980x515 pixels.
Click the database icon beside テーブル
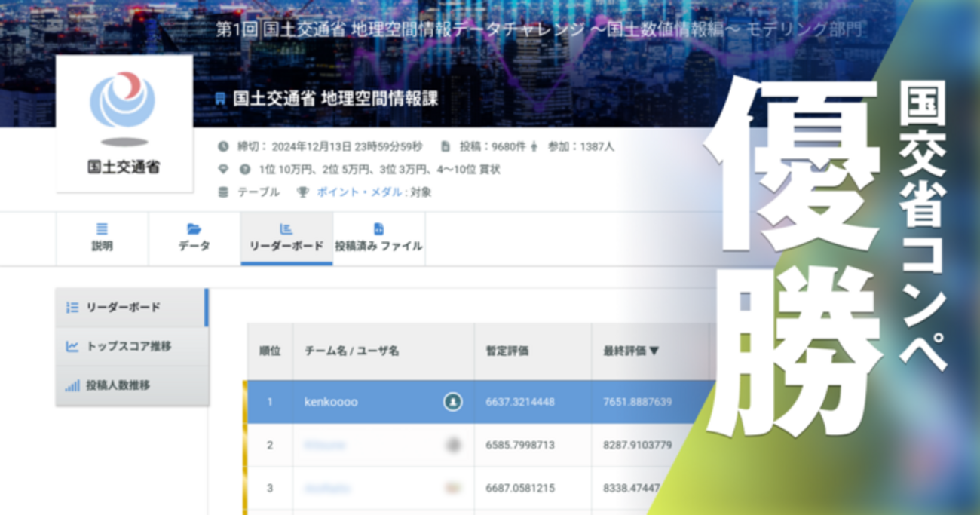[223, 192]
